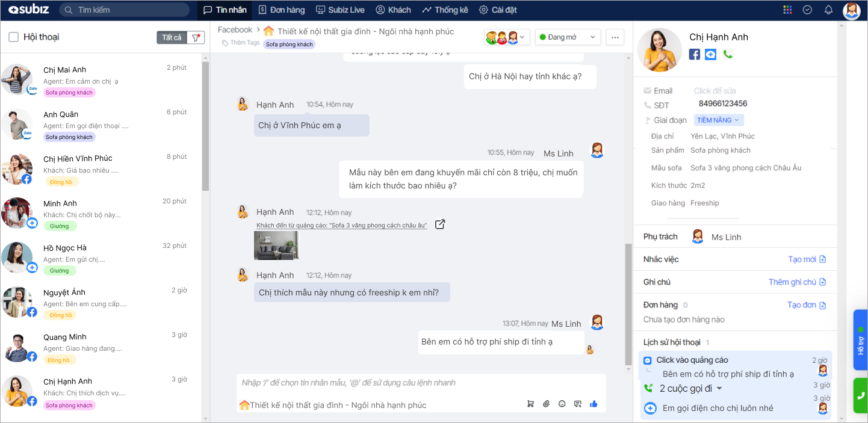The height and width of the screenshot is (423, 868).
Task: Open the emoji picker in message box
Action: [x=562, y=404]
